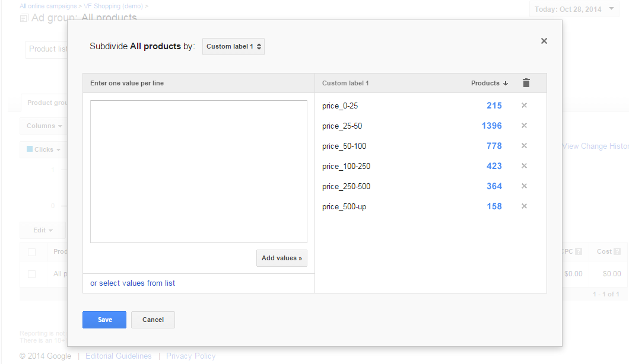Open the Custom label 1 dropdown
The width and height of the screenshot is (629, 364).
pyautogui.click(x=233, y=46)
